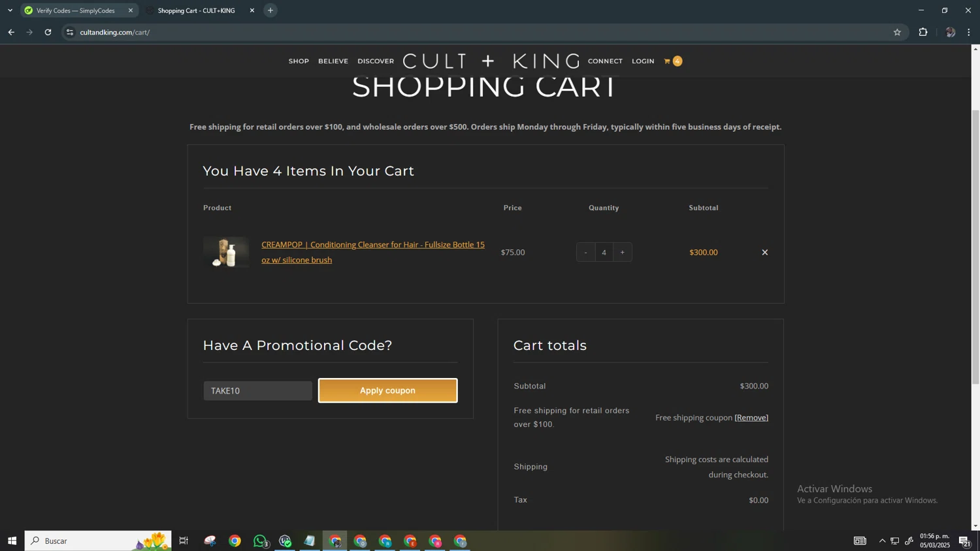This screenshot has width=980, height=551.
Task: Open the cart icon with badge 4
Action: pyautogui.click(x=672, y=61)
